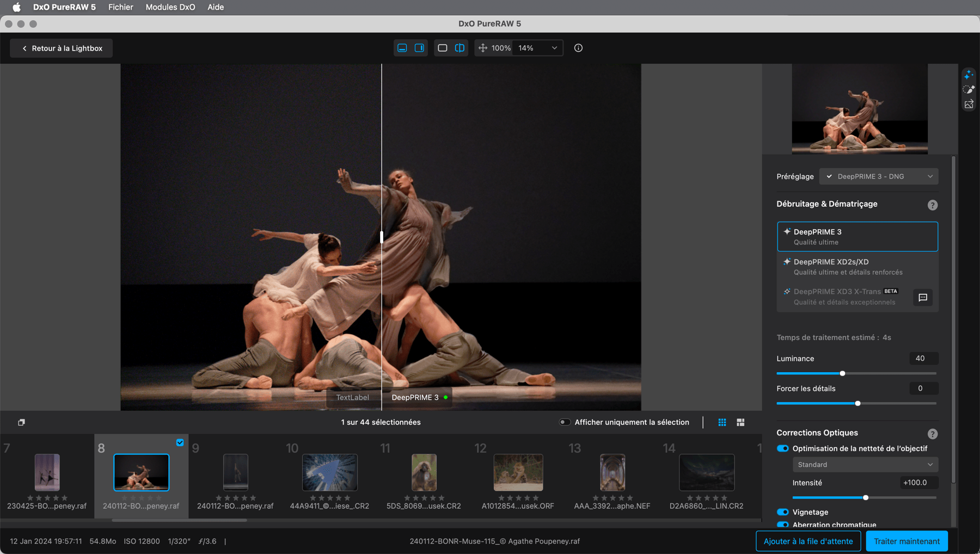Open the Fichier menu

click(120, 7)
